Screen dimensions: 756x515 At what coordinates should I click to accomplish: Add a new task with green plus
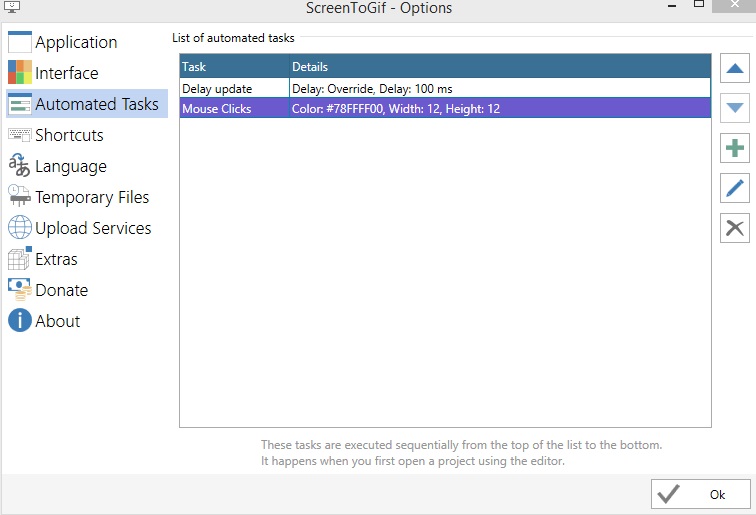coord(734,148)
